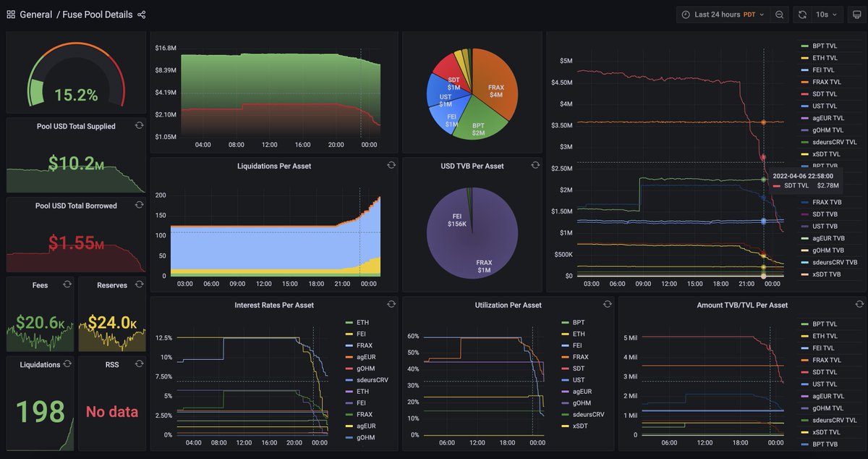868x459 pixels.
Task: Refresh the dashboard with the circular arrows
Action: (802, 14)
